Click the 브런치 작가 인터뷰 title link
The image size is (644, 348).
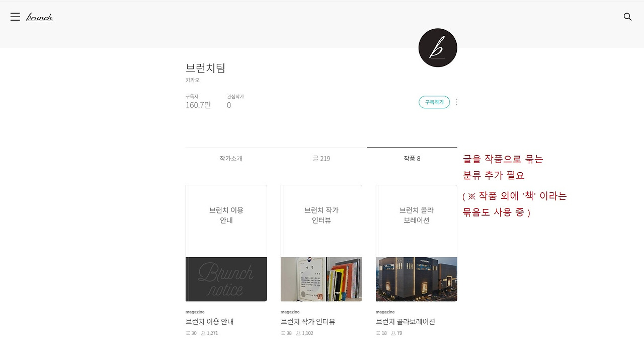[x=308, y=322]
